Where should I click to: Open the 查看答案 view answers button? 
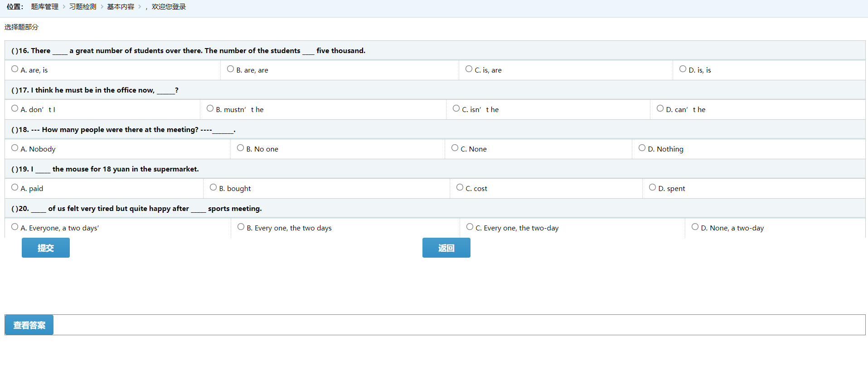(x=29, y=325)
